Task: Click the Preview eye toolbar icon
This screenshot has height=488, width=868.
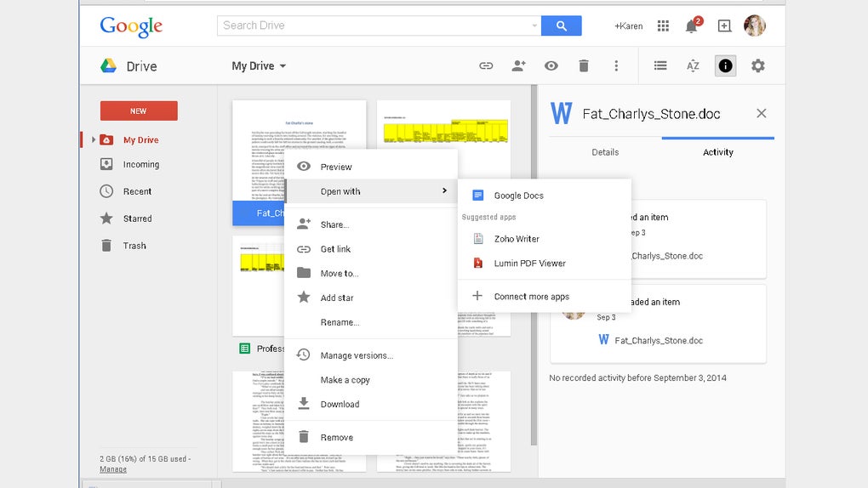Action: (x=551, y=65)
